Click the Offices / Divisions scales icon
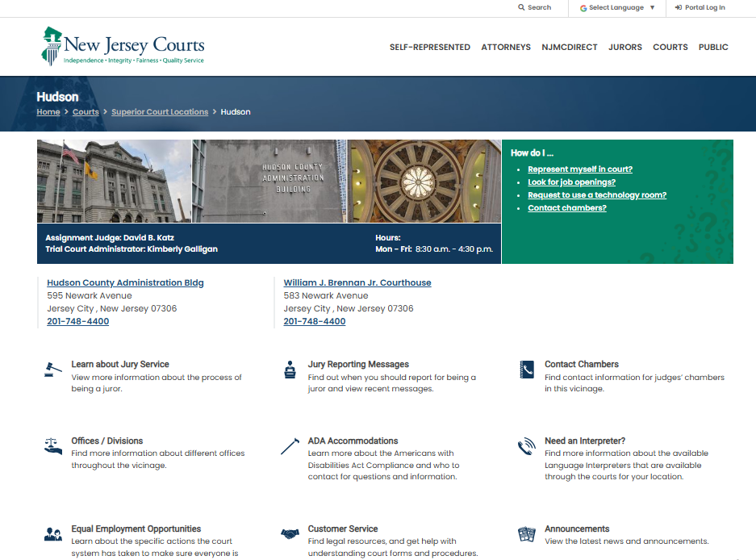Viewport: 756px width, 560px height. pos(52,446)
